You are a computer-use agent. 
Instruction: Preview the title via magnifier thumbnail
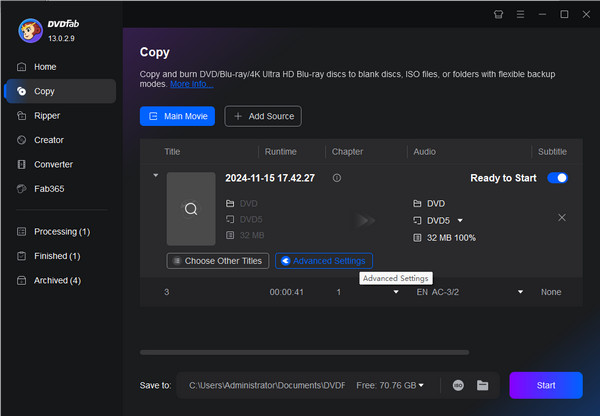[x=191, y=209]
